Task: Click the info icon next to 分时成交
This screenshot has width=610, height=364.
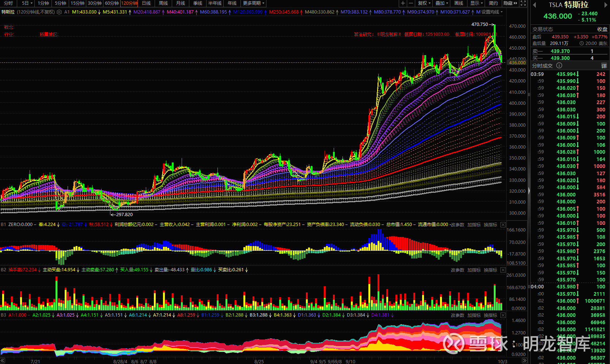Action: [559, 65]
